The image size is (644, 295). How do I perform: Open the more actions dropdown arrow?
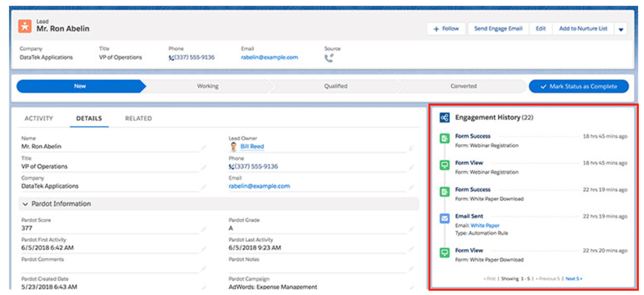(x=621, y=29)
